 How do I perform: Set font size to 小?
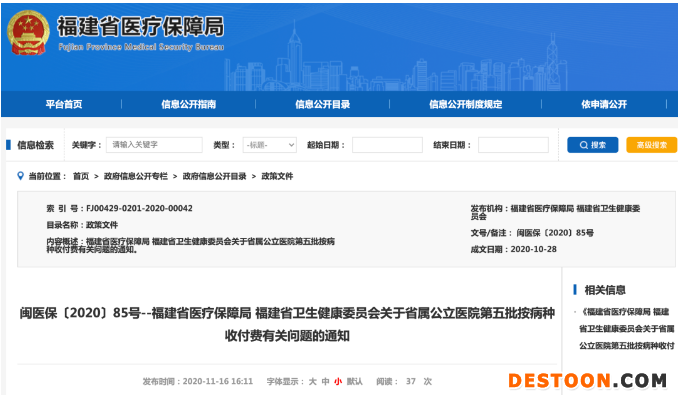click(338, 381)
